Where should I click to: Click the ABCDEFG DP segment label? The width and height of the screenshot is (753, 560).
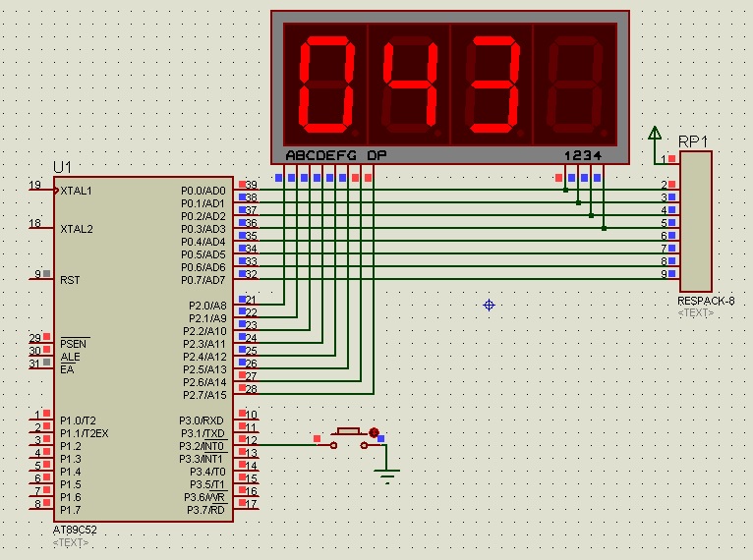coord(336,155)
